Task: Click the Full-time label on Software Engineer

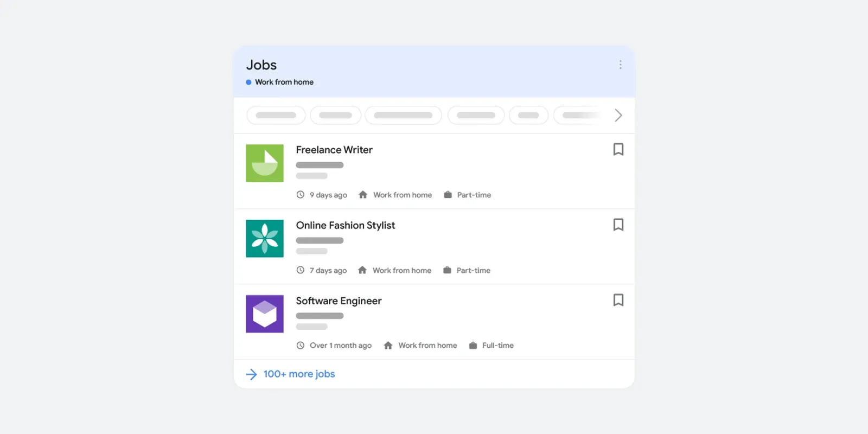Action: click(498, 346)
